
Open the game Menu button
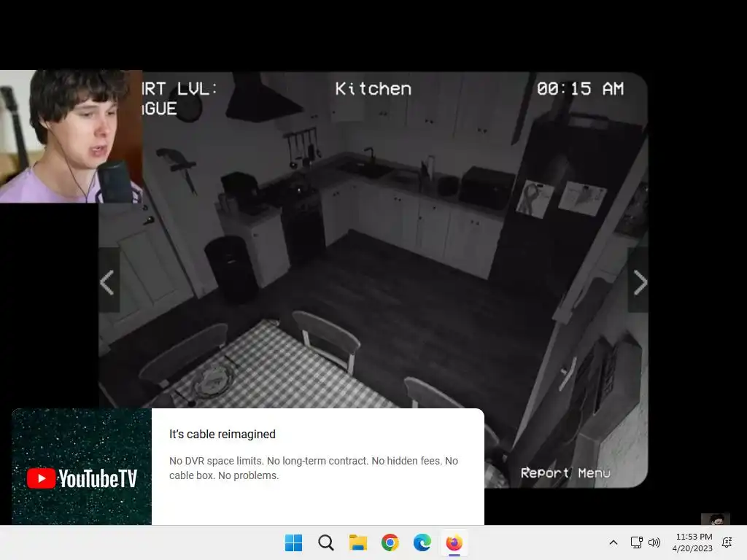pyautogui.click(x=594, y=472)
